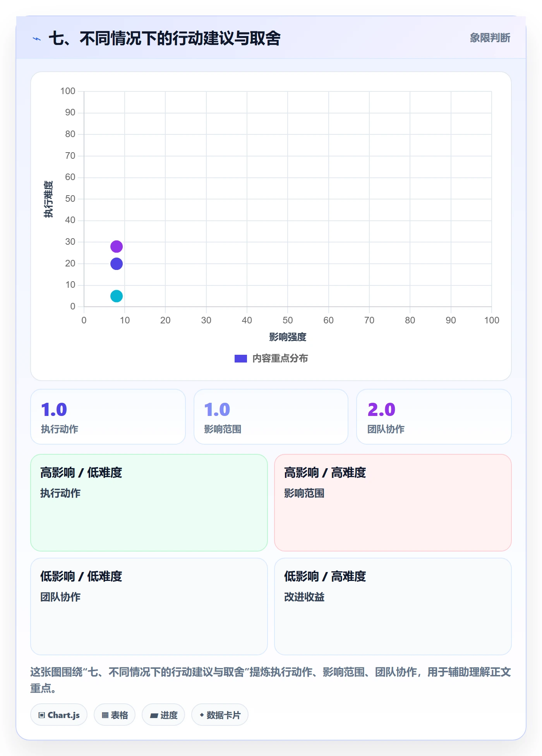The height and width of the screenshot is (756, 542).
Task: Click the indigo scatter point near 20
Action: tap(117, 264)
